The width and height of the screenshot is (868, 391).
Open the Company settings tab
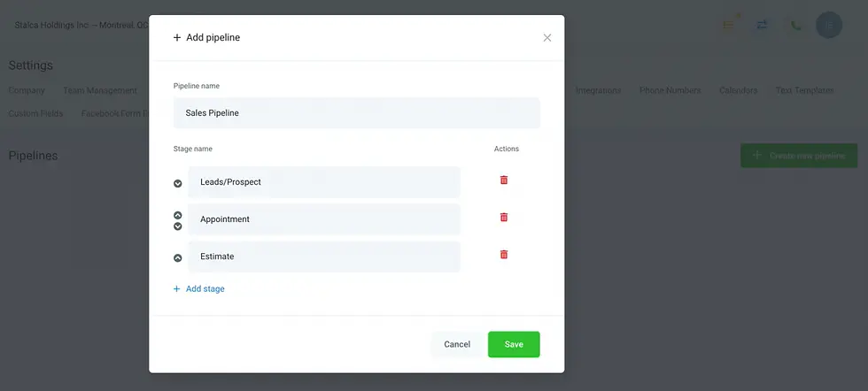pos(27,90)
